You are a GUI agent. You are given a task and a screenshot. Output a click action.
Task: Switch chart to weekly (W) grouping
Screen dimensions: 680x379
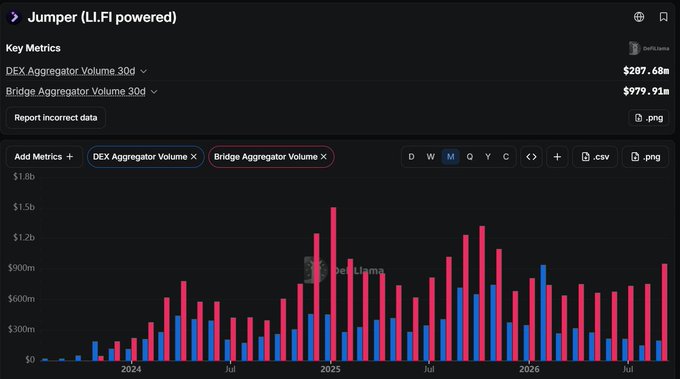pos(430,157)
